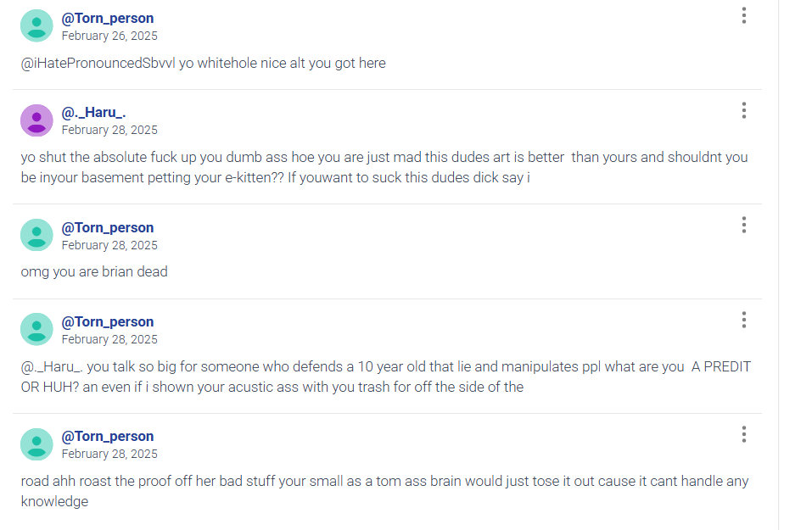
Task: Open three-dot menu on @._Haru_.'s comment
Action: (743, 110)
